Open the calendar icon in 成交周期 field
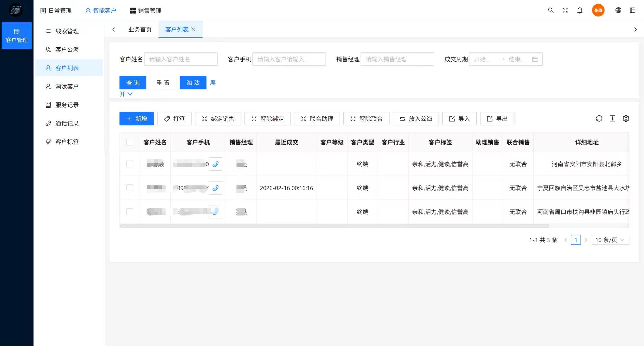Image resolution: width=644 pixels, height=346 pixels. [535, 59]
